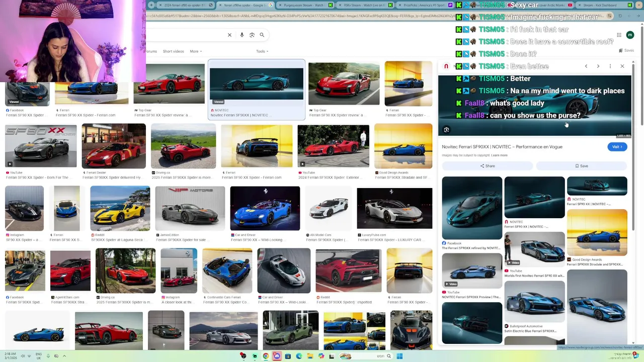Submit search with the magnifier icon
Image resolution: width=644 pixels, height=362 pixels.
click(262, 35)
